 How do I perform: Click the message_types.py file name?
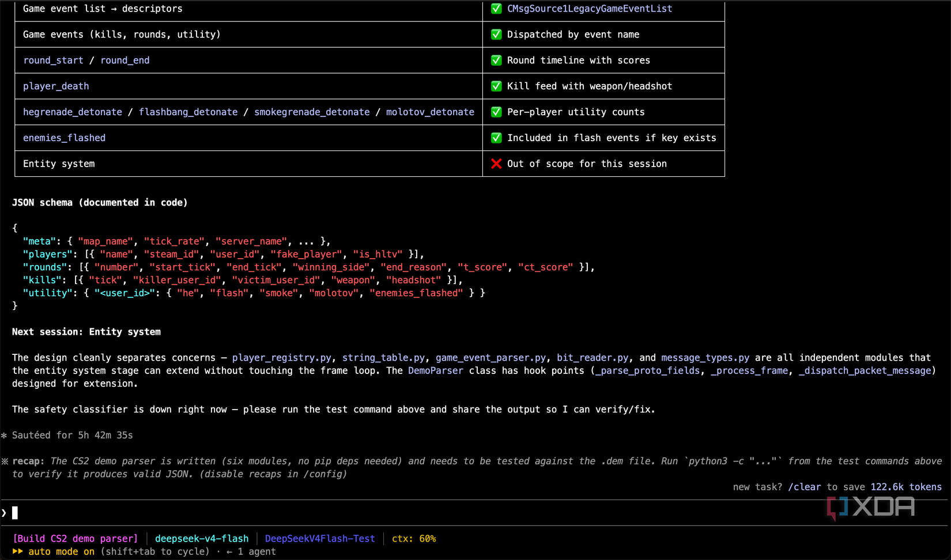click(705, 358)
